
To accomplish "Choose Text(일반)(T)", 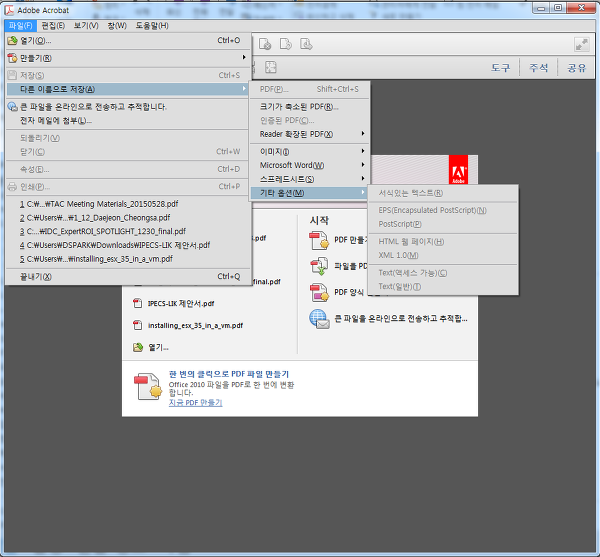I will (443, 287).
